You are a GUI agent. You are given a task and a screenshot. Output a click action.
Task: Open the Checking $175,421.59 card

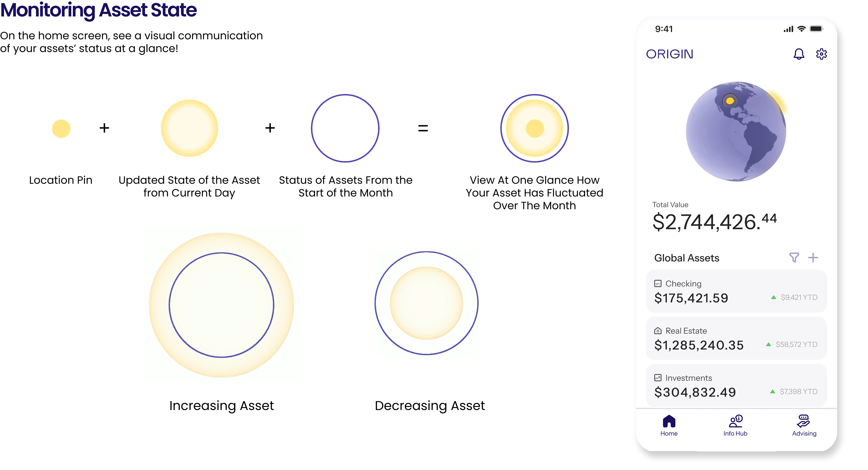(736, 291)
